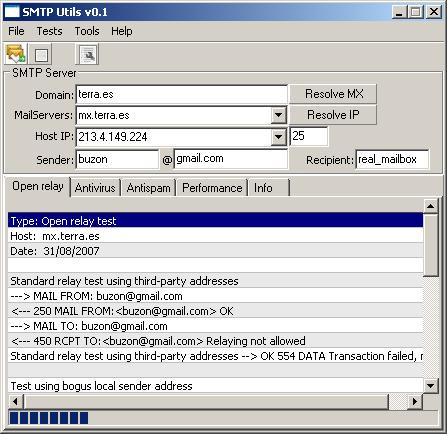Click the Domain input field
Viewport: 447px width, 434px height.
pos(181,94)
